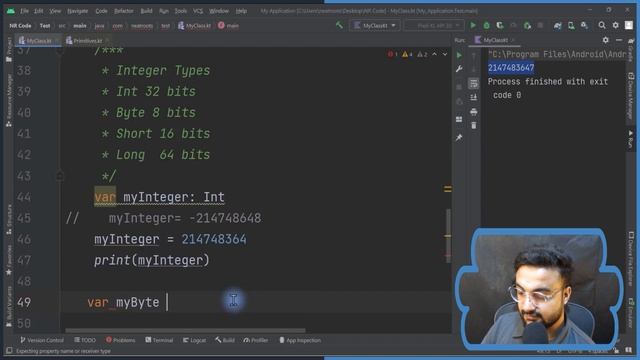Screen dimensions: 640x360
Task: Start debugging with the green bug icon
Action: [x=487, y=25]
